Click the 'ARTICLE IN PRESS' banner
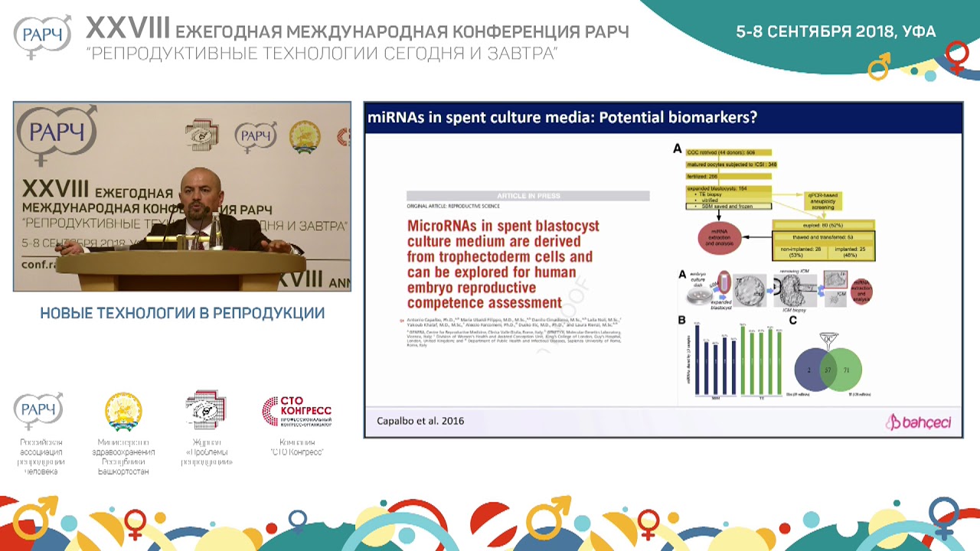The image size is (980, 551). (x=528, y=196)
